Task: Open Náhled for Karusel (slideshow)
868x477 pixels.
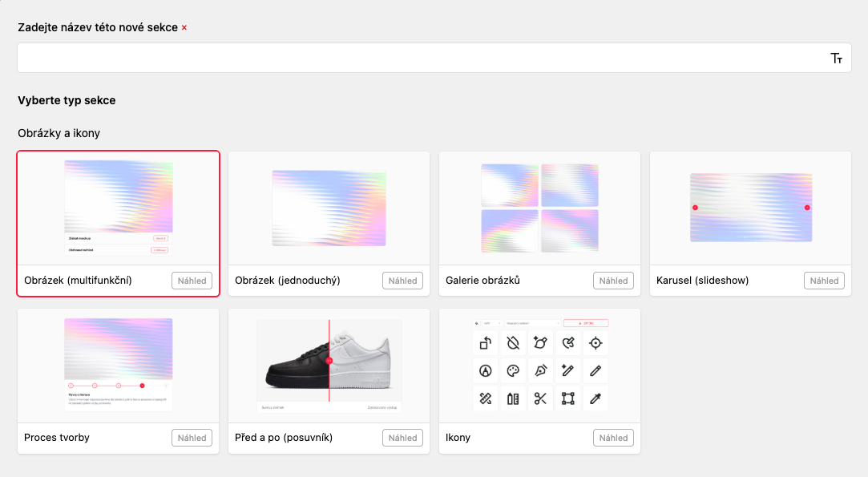Action: click(824, 281)
